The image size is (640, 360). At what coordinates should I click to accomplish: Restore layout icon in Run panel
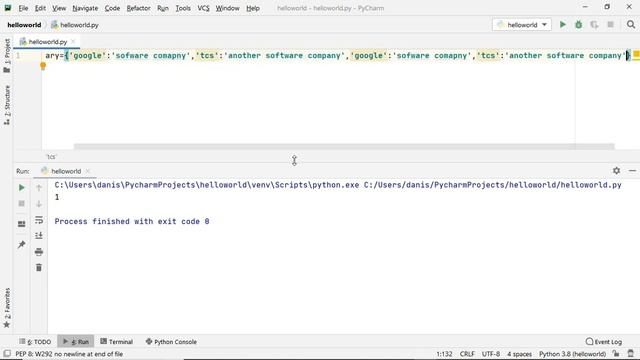[x=22, y=224]
